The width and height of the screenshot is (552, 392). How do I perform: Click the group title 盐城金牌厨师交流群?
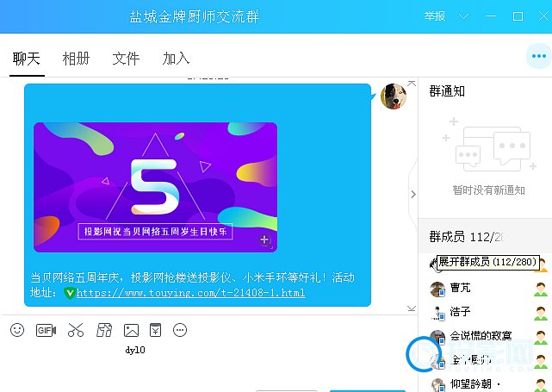click(x=195, y=16)
